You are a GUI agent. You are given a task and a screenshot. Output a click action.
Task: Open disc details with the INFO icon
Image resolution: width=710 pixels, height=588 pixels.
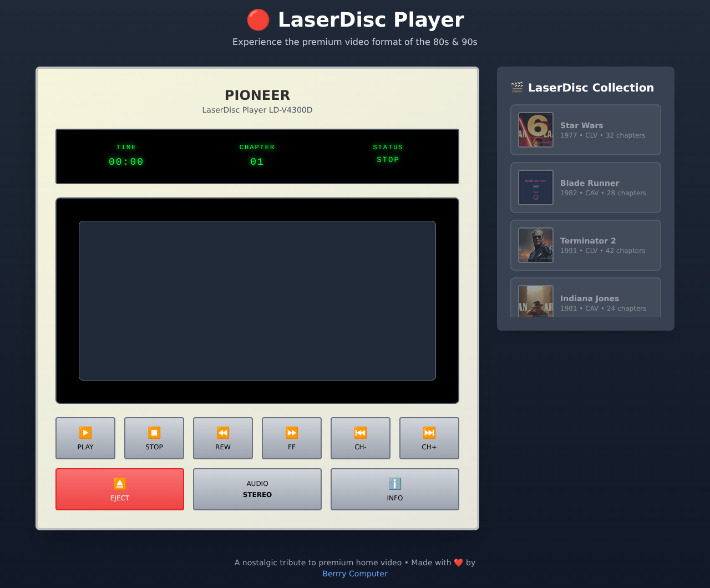[394, 484]
